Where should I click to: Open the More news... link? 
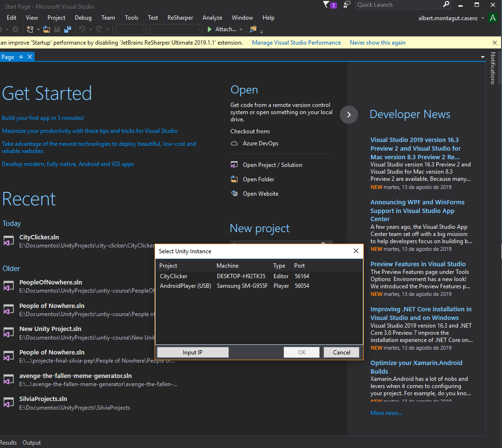click(386, 413)
